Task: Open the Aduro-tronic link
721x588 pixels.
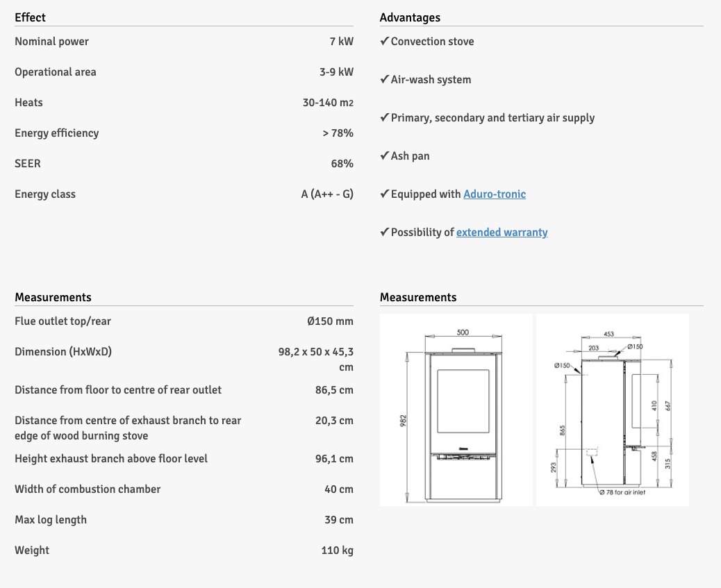Action: pyautogui.click(x=494, y=194)
